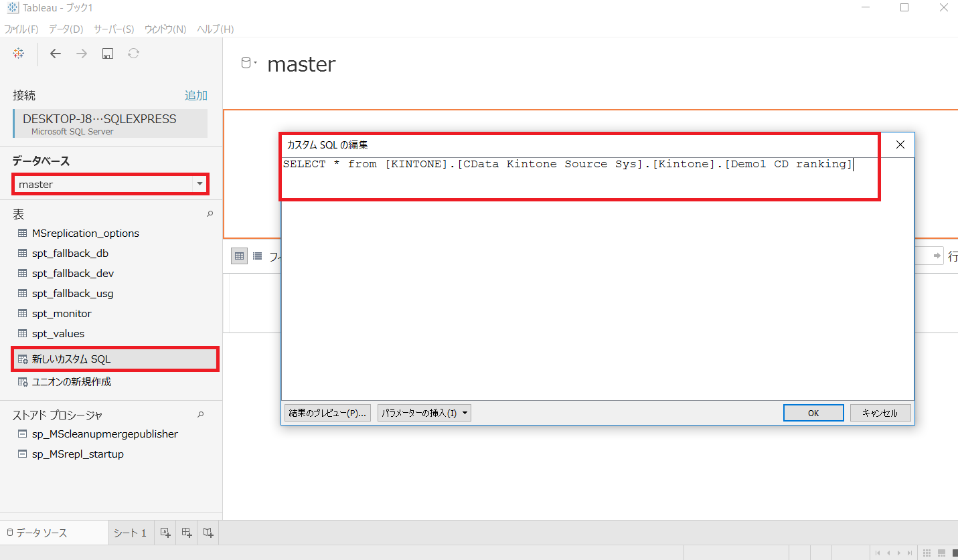The image size is (958, 560).
Task: Confirm the custom SQL with OK
Action: click(x=813, y=412)
